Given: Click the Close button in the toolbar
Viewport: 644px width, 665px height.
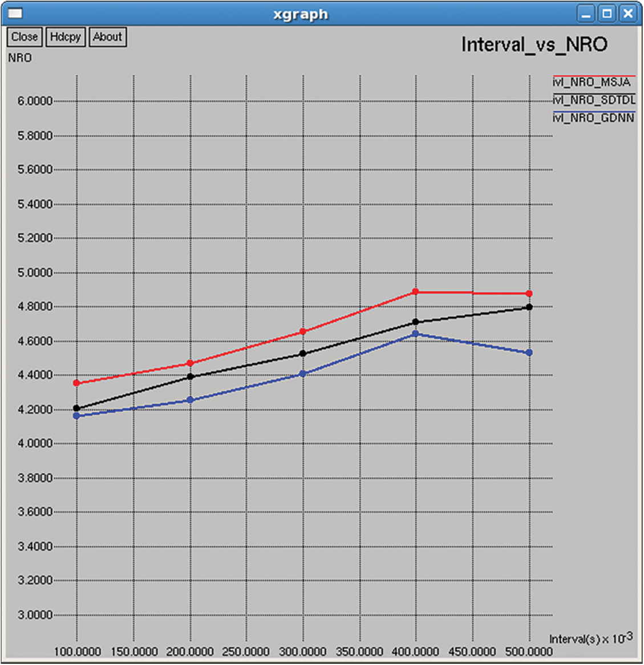Looking at the screenshot, I should coord(25,37).
